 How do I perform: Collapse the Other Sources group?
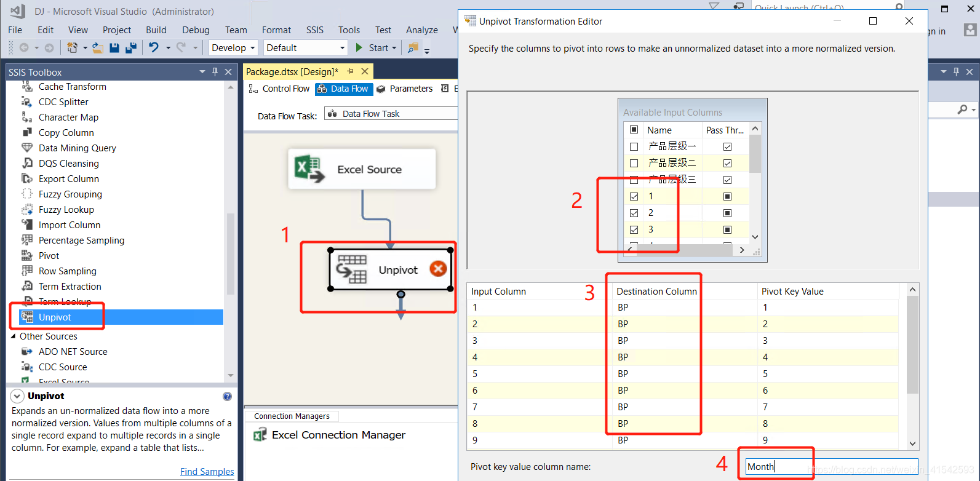tap(14, 336)
